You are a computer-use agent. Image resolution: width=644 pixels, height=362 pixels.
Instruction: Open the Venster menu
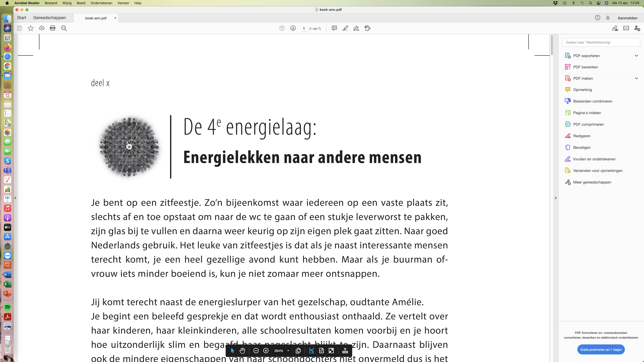tap(123, 3)
